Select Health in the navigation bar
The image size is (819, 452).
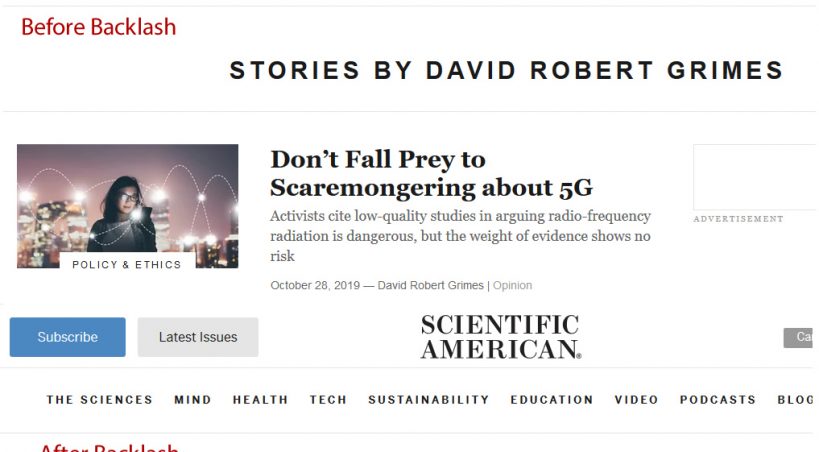pyautogui.click(x=260, y=400)
